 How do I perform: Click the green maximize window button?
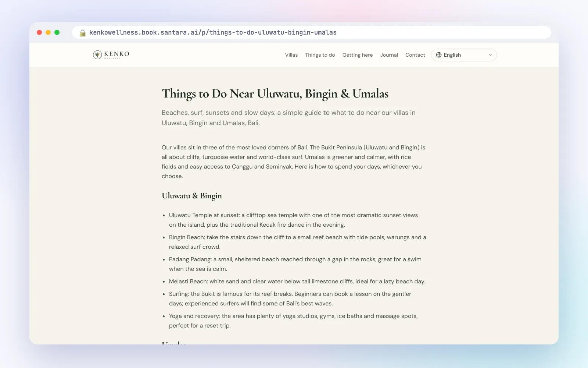(57, 32)
